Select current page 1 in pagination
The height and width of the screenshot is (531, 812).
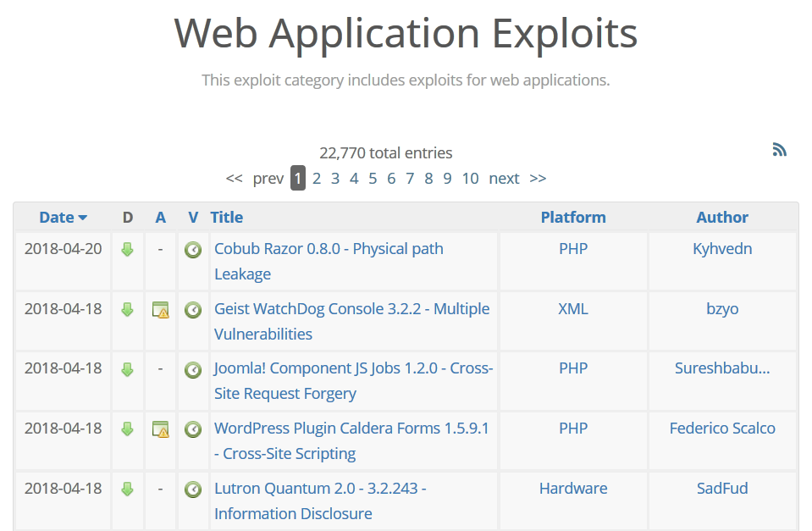point(298,178)
